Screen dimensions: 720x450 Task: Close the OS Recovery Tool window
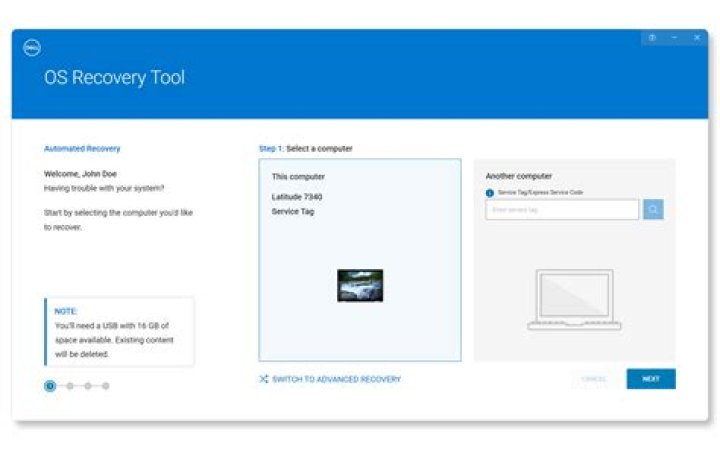pyautogui.click(x=697, y=38)
